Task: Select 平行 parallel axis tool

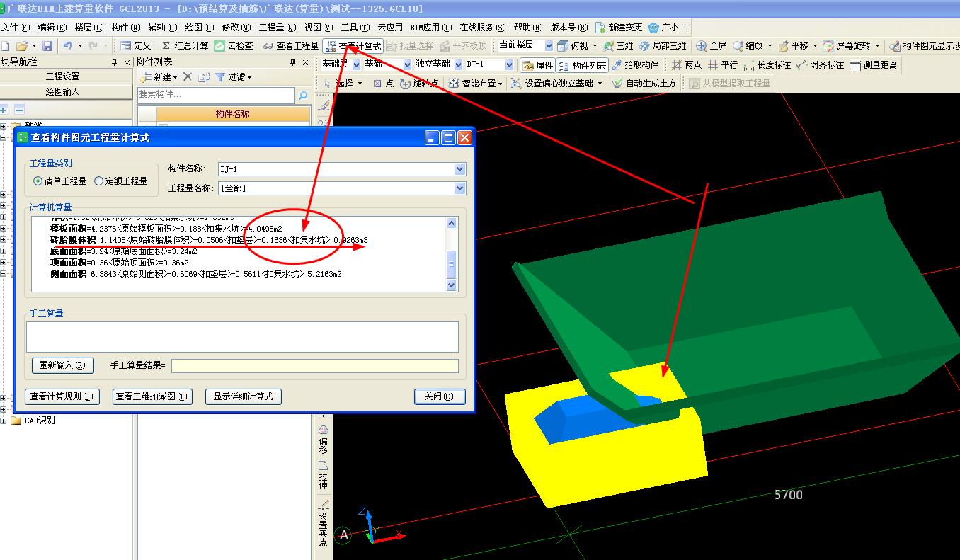Action: (x=723, y=65)
